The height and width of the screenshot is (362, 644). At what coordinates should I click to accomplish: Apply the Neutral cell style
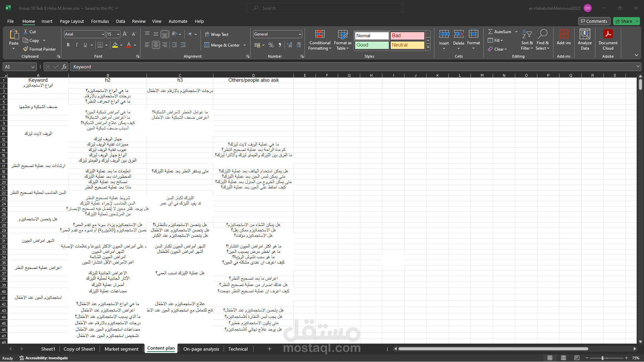click(407, 45)
